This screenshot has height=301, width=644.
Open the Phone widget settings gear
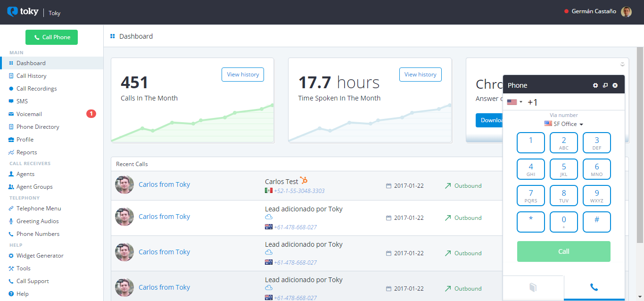coord(595,85)
